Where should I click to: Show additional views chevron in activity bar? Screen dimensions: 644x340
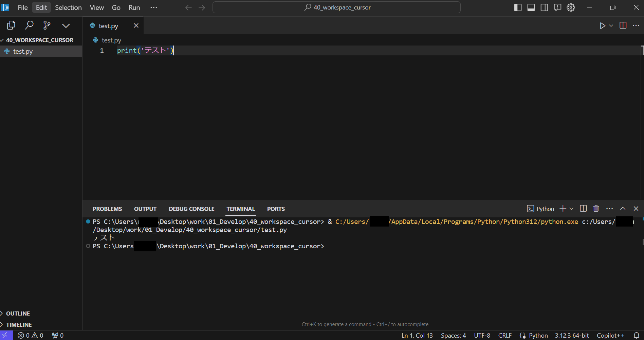click(x=66, y=25)
